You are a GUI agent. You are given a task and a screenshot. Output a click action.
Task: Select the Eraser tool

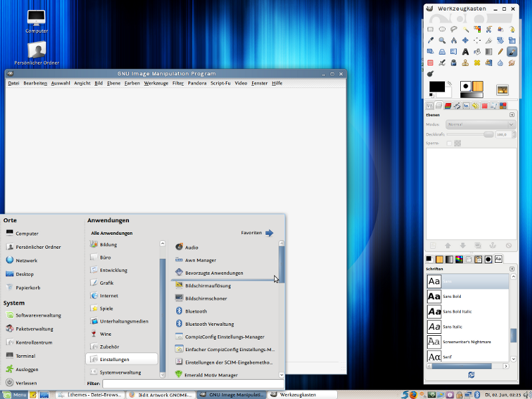tap(430, 63)
